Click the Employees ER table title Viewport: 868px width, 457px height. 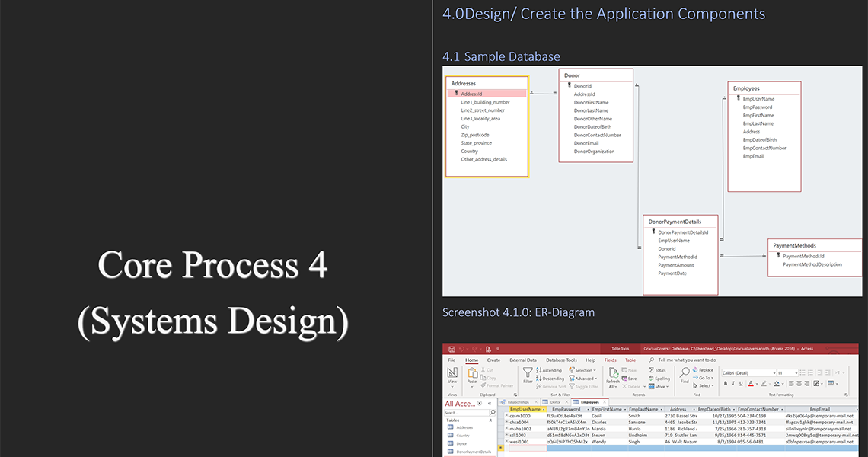(x=746, y=88)
